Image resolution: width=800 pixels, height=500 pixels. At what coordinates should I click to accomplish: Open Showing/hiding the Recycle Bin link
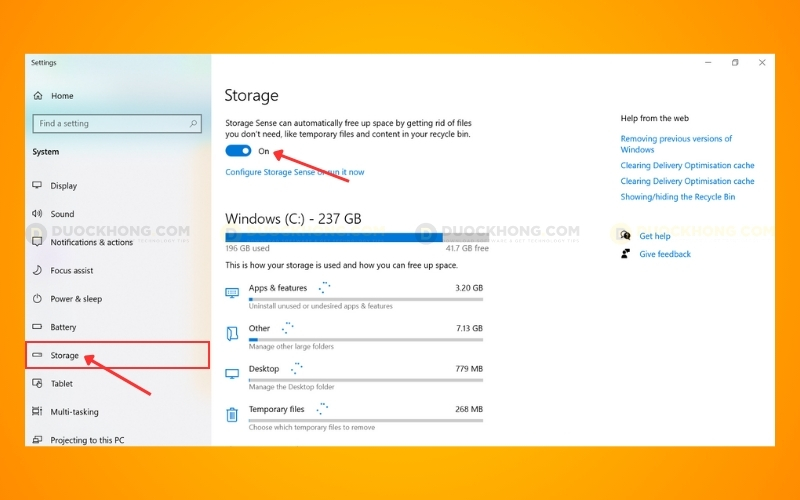pos(677,197)
